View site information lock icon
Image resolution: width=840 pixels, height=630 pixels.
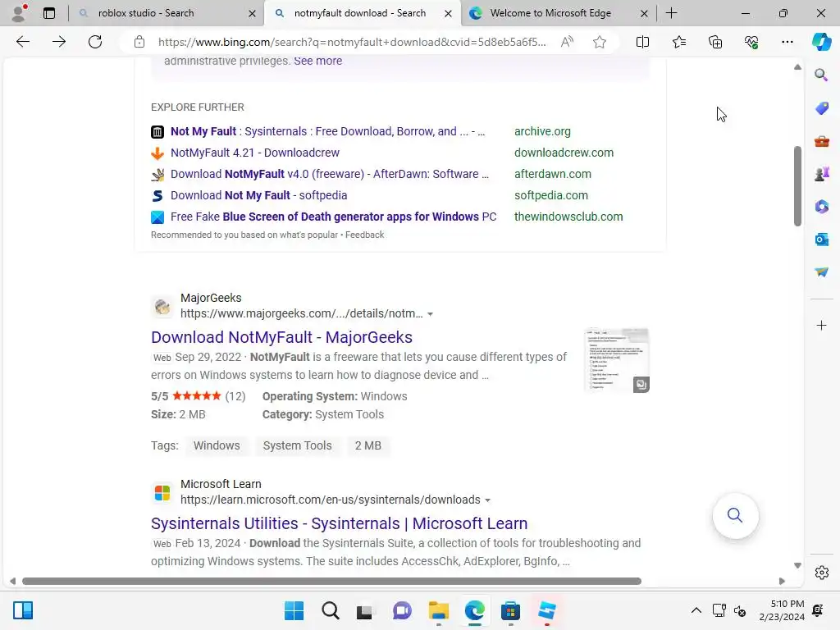[x=139, y=42]
